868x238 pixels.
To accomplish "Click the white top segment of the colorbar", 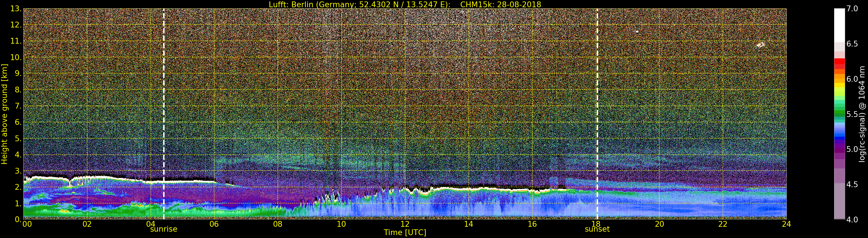I will (839, 25).
